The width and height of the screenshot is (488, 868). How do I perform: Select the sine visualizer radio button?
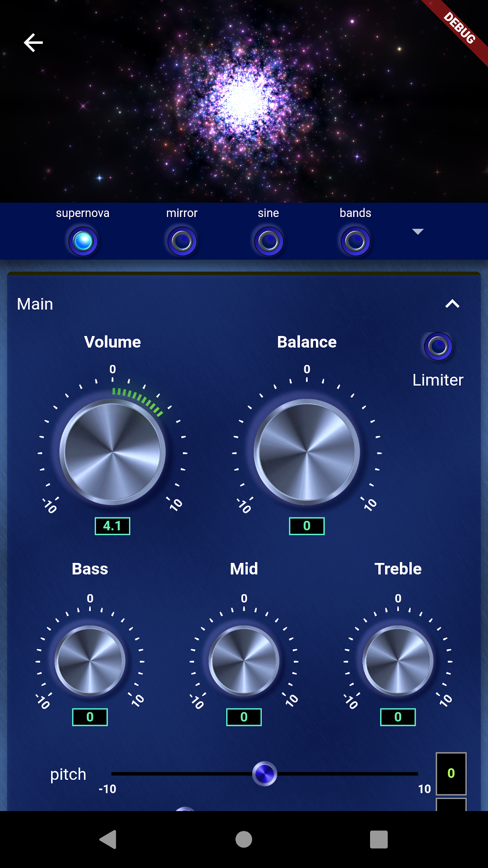click(x=268, y=241)
